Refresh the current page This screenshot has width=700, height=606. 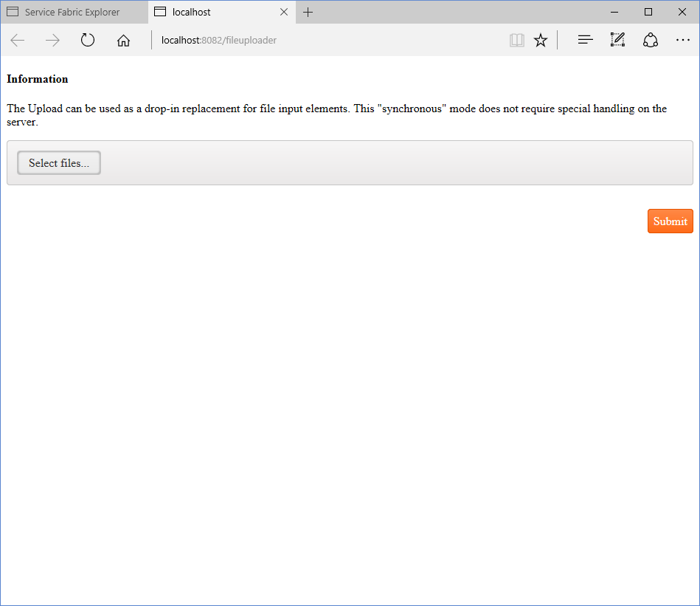click(x=88, y=41)
